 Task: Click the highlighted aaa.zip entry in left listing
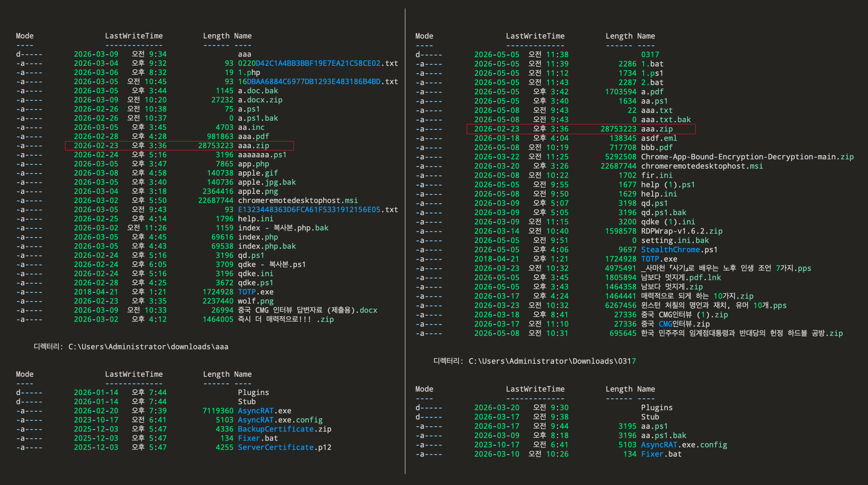179,146
